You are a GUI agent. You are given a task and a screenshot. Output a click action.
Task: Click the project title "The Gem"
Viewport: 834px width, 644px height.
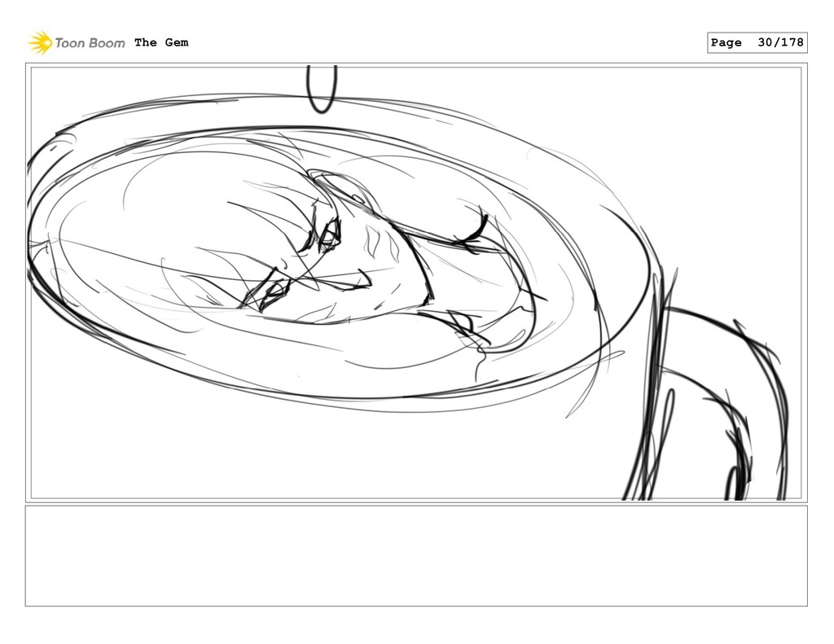[161, 42]
